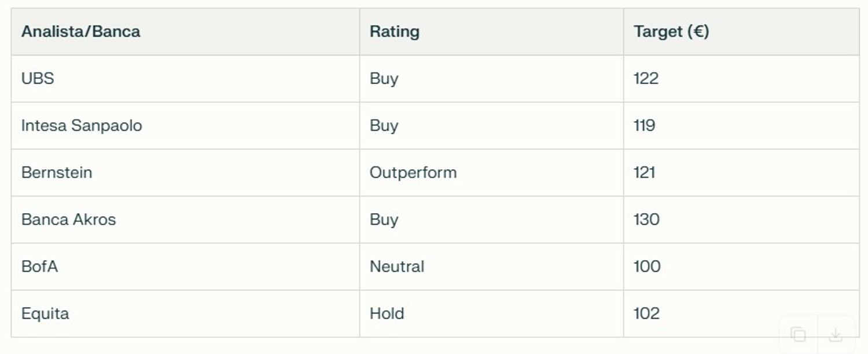Screen dimensions: 868x354
Task: Click the Banca Akros cell
Action: 185,220
